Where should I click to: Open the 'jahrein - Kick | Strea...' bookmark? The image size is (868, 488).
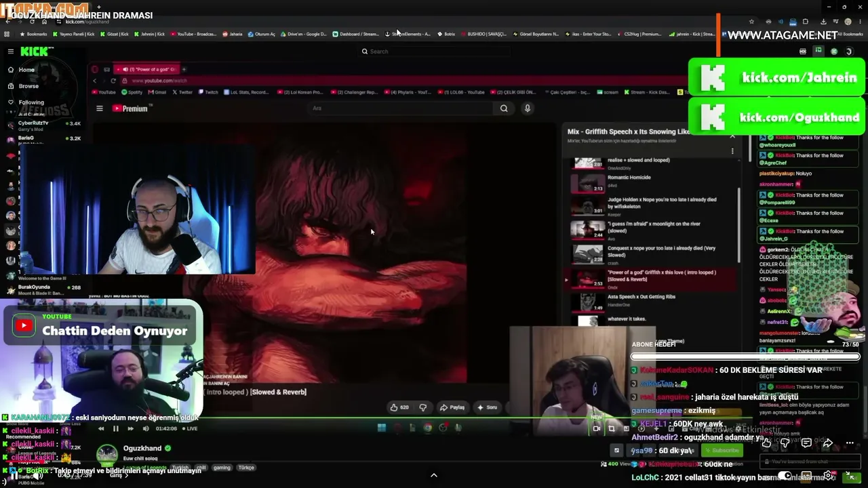click(692, 34)
